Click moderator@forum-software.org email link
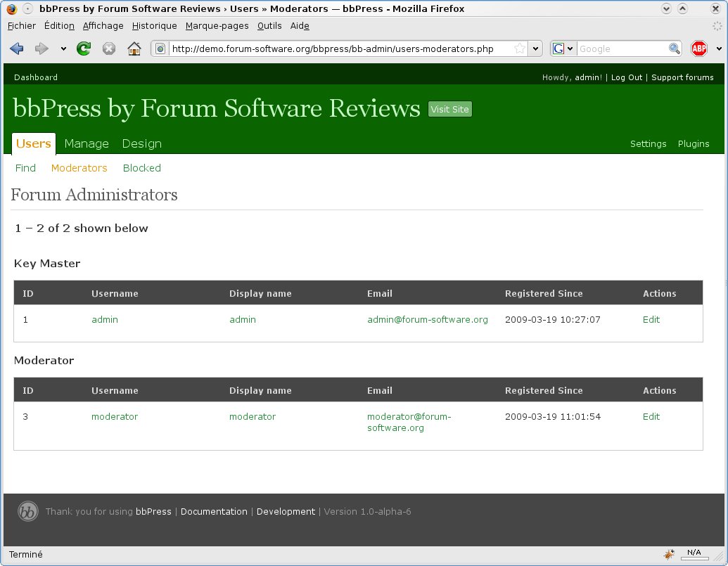 409,422
